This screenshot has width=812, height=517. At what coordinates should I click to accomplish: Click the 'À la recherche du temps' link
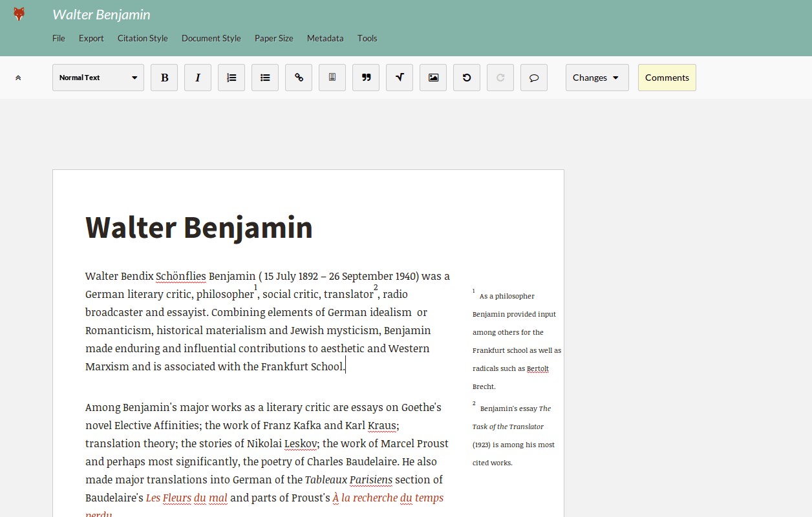pos(388,498)
